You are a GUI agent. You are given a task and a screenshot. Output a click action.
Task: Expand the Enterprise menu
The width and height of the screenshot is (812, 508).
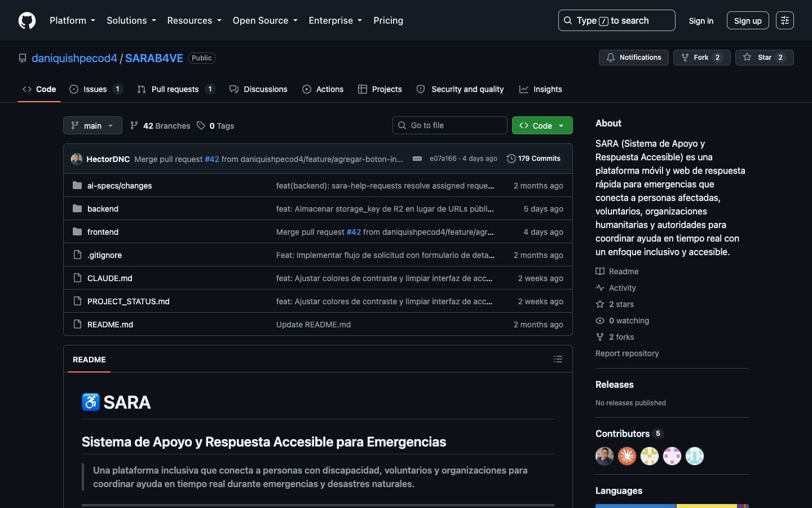[335, 20]
